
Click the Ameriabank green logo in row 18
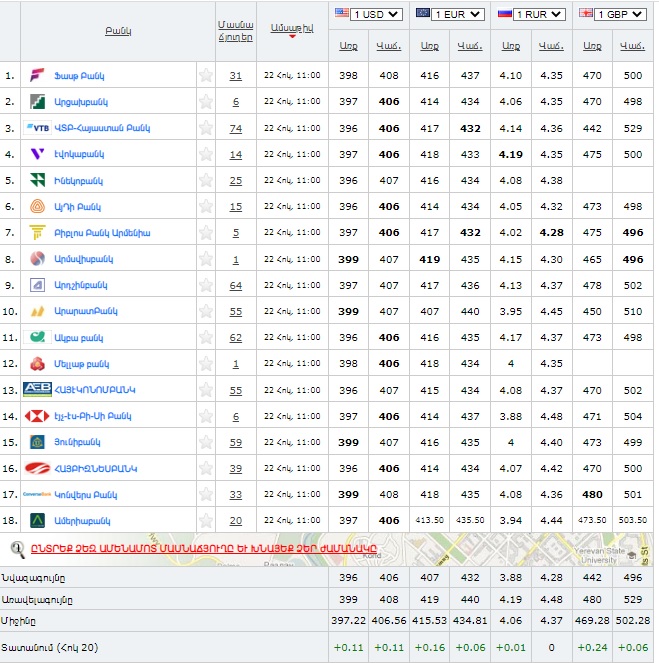(37, 520)
